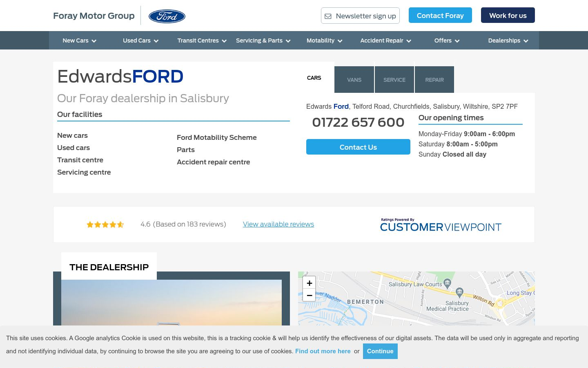Click the EdwardsFORD heading

tap(120, 76)
